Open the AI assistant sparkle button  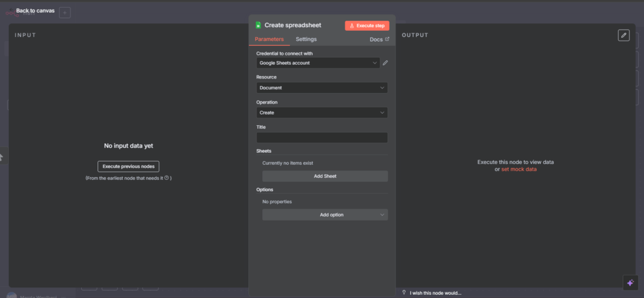click(x=628, y=283)
